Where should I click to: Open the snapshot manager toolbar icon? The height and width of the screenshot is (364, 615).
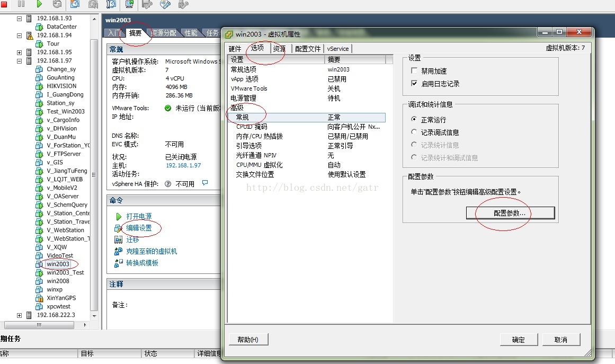click(x=111, y=4)
